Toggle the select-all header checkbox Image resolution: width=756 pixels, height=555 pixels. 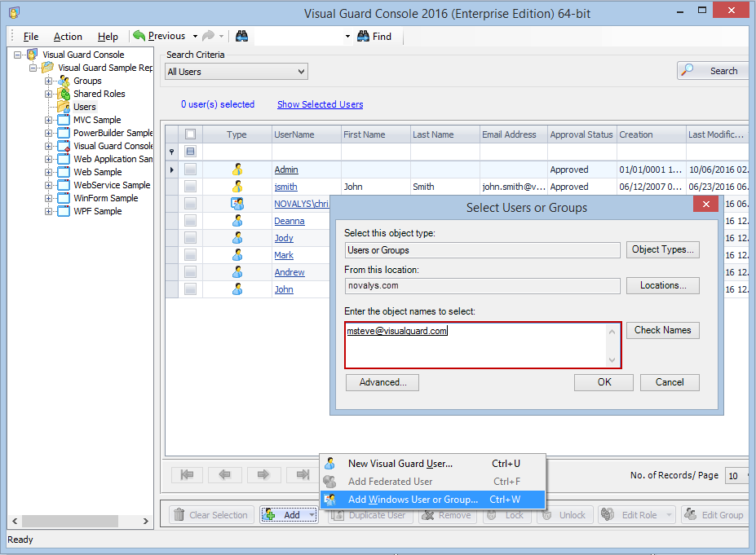coord(191,134)
